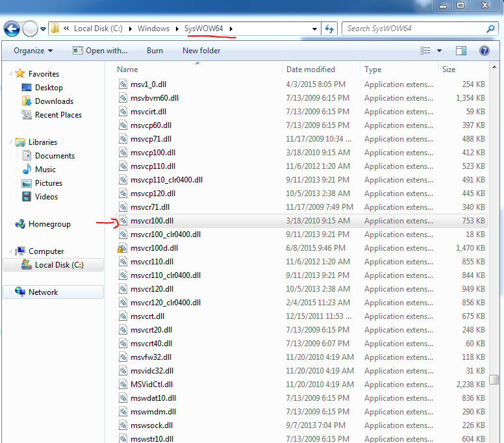Click msvcp120.dll file icon
Screen dimensions: 504x443
123,194
